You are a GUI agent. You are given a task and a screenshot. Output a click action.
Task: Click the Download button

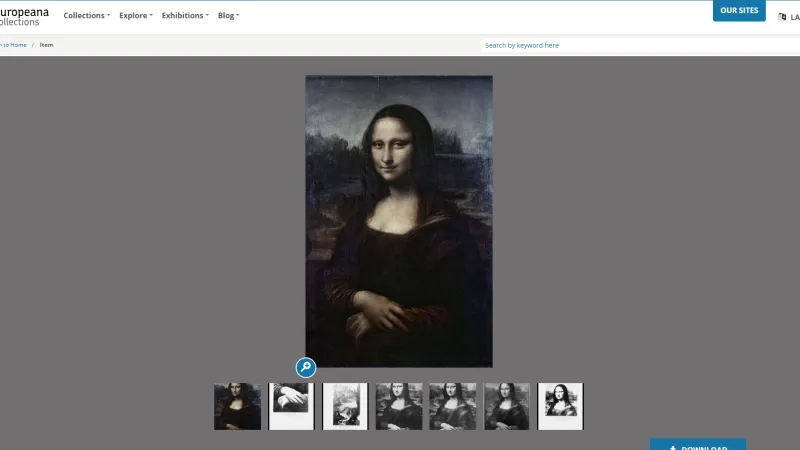(698, 445)
